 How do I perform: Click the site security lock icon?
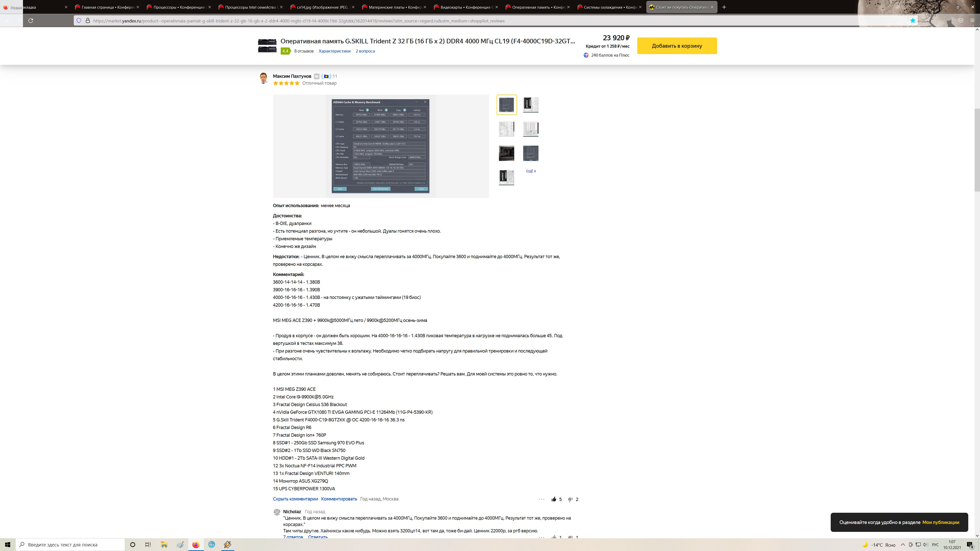tap(88, 20)
